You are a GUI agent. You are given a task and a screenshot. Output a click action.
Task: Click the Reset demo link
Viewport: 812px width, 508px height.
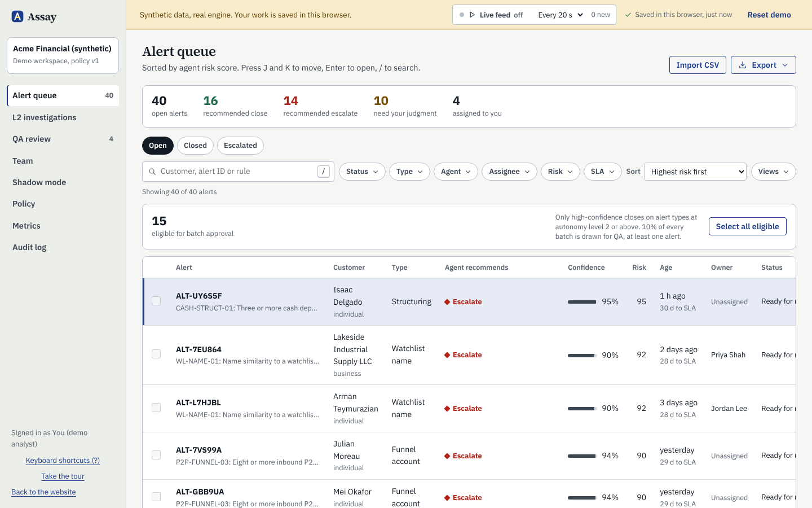(769, 15)
